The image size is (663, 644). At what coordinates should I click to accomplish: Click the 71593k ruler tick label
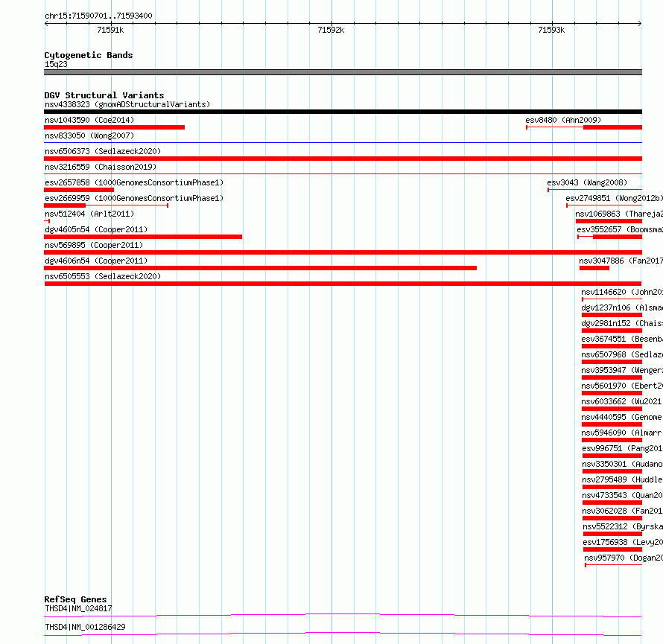point(551,30)
